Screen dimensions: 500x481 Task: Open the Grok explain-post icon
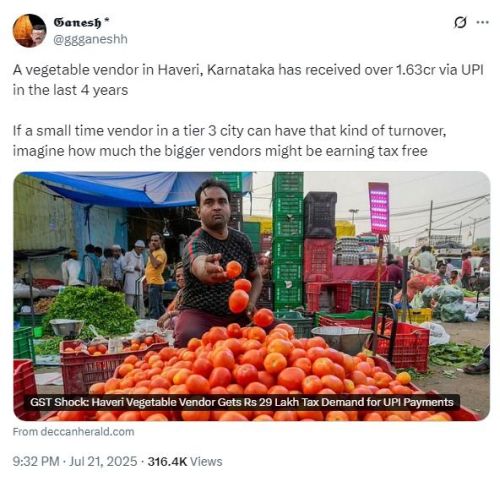click(x=460, y=23)
